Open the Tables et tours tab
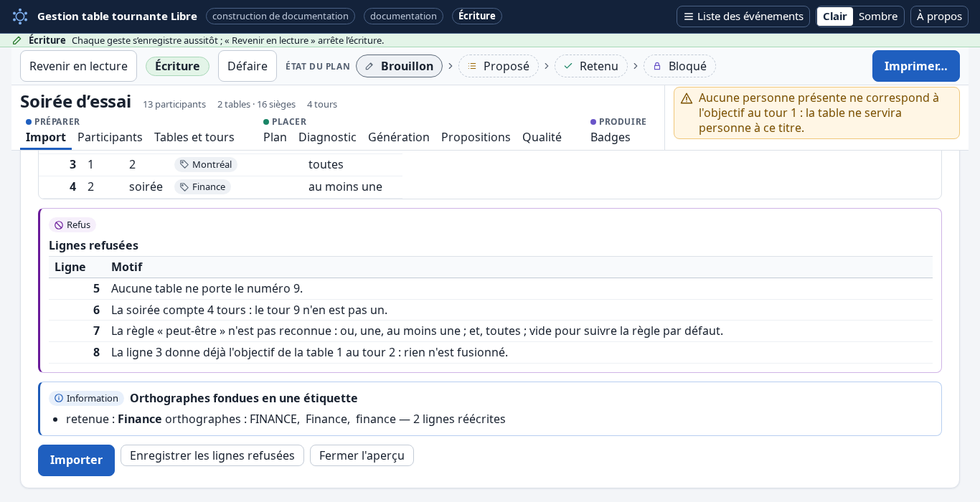The width and height of the screenshot is (980, 502). pos(194,137)
